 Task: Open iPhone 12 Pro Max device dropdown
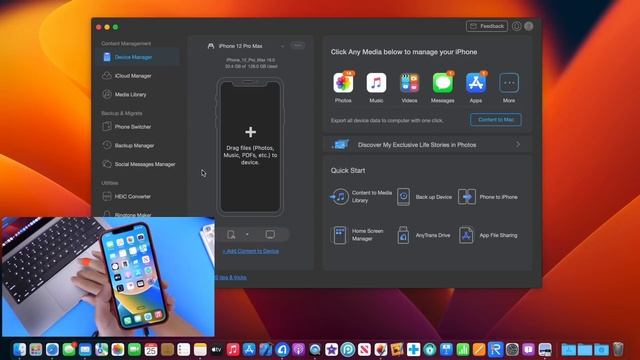(246, 46)
